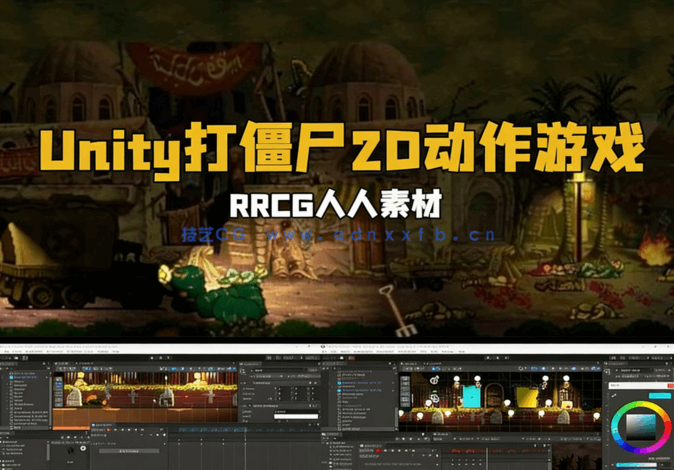Click Play button in left Unity editor
Image resolution: width=674 pixels, height=470 pixels.
(x=152, y=358)
